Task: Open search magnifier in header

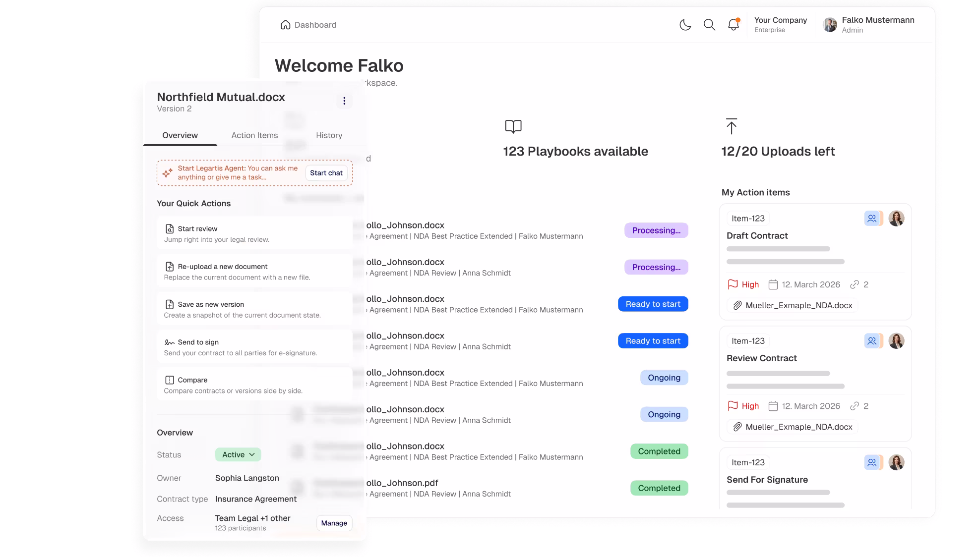Action: point(709,25)
